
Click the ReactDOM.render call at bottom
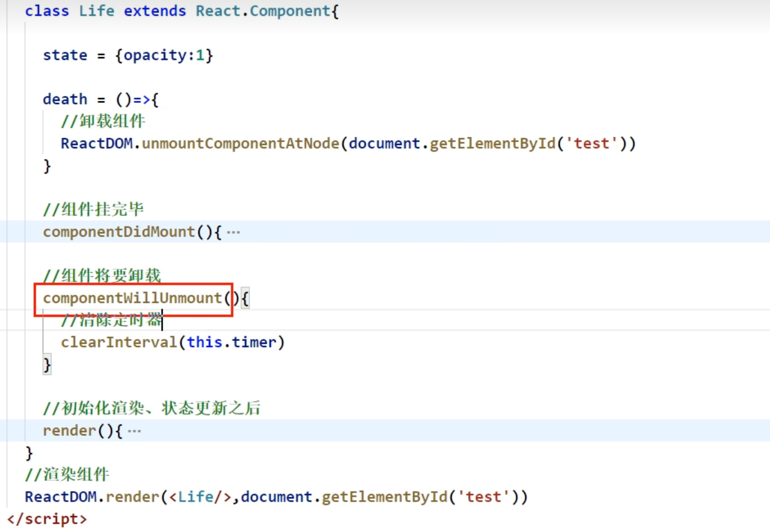[92, 497]
